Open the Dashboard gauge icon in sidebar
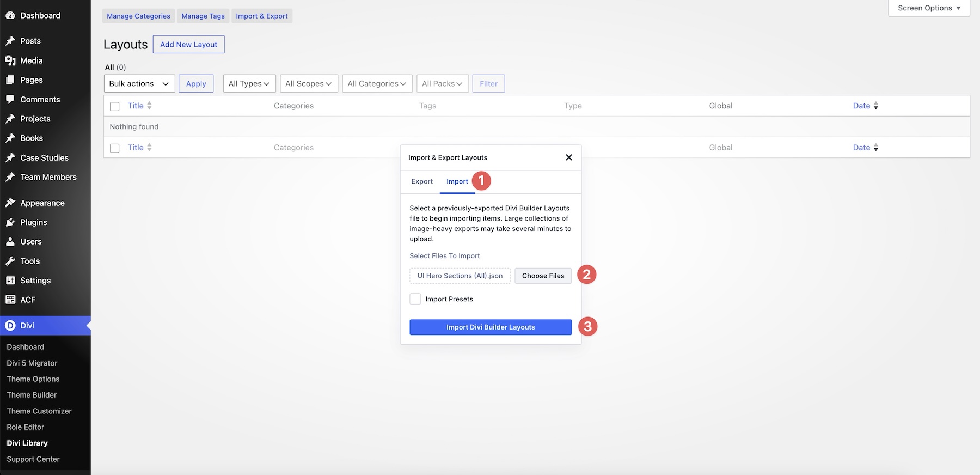The height and width of the screenshot is (475, 980). pyautogui.click(x=10, y=15)
